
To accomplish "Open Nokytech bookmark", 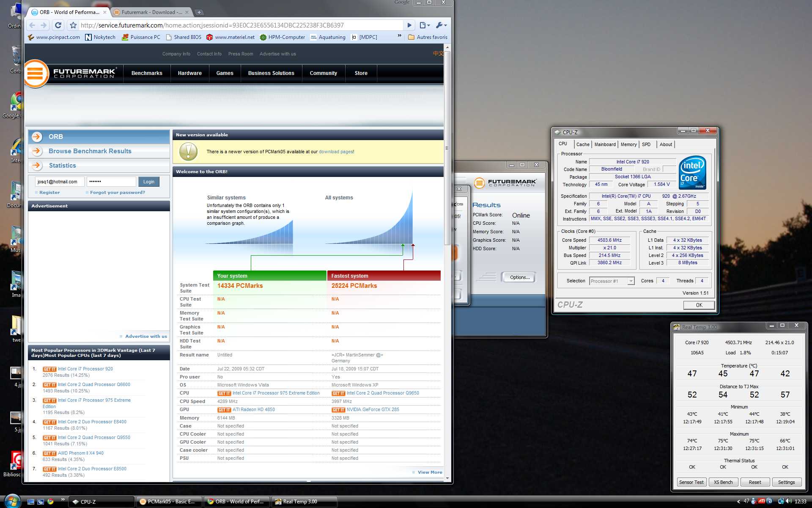I will pyautogui.click(x=100, y=37).
